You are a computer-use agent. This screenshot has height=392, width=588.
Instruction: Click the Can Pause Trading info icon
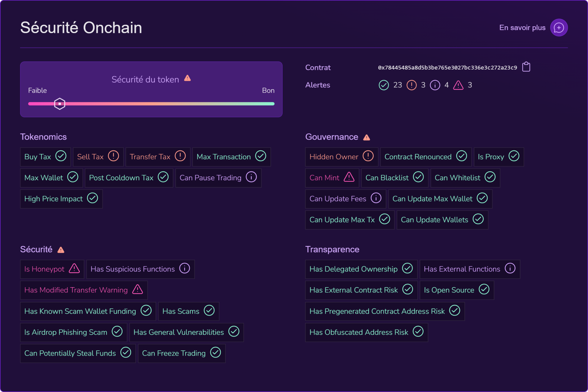coord(251,177)
